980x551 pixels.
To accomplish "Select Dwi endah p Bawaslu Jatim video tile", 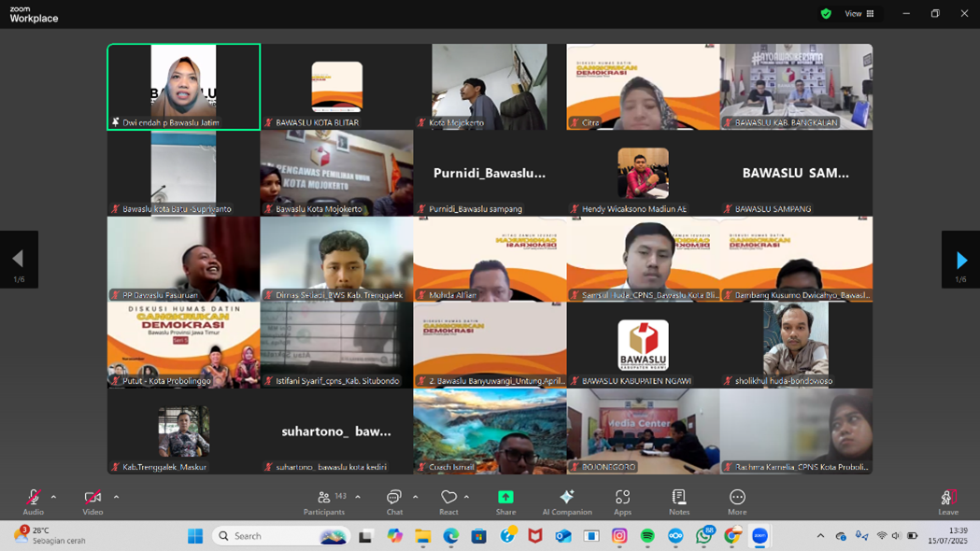I will click(x=184, y=87).
